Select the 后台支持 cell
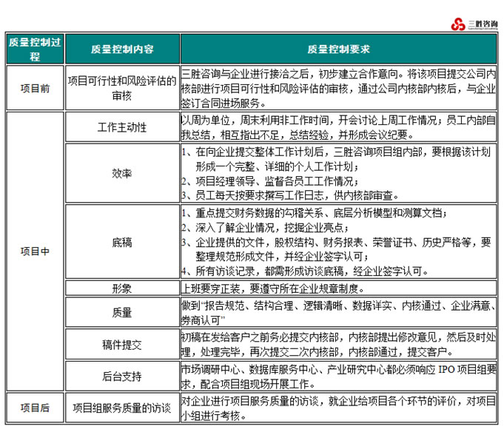This screenshot has width=504, height=429. (x=122, y=376)
